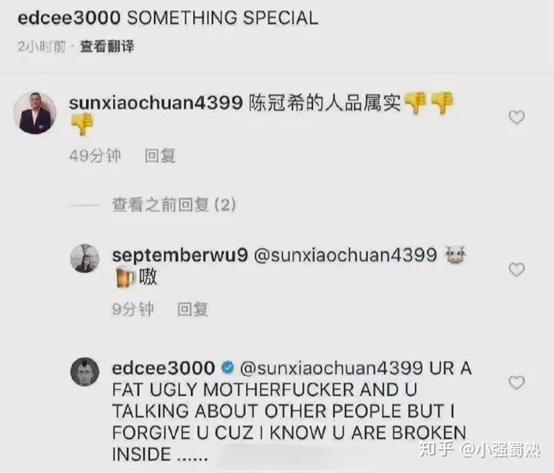Viewport: 554px width, 473px height.
Task: Like edcee3000's reply with heart icon
Action: pyautogui.click(x=516, y=383)
